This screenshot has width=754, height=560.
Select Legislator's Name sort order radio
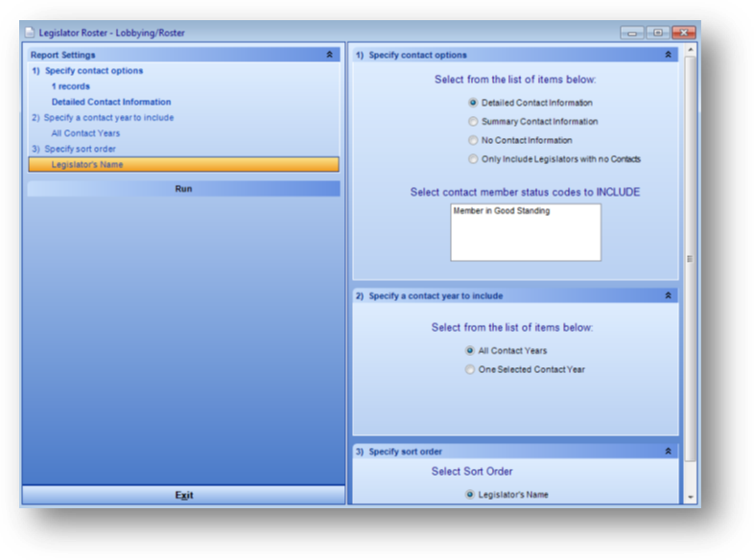[x=470, y=495]
